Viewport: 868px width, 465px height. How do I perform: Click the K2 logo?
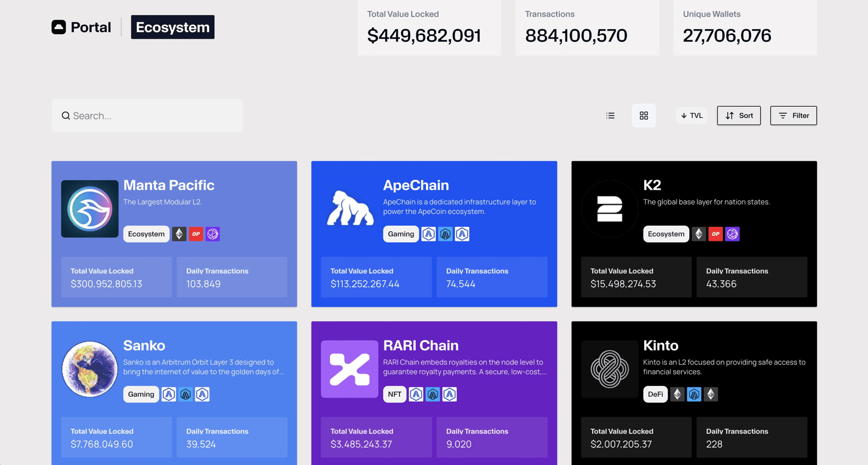click(609, 209)
